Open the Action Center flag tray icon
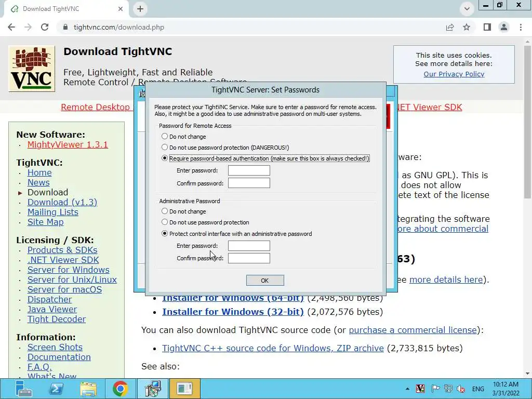Viewport: 532px width, 399px height. pyautogui.click(x=435, y=389)
